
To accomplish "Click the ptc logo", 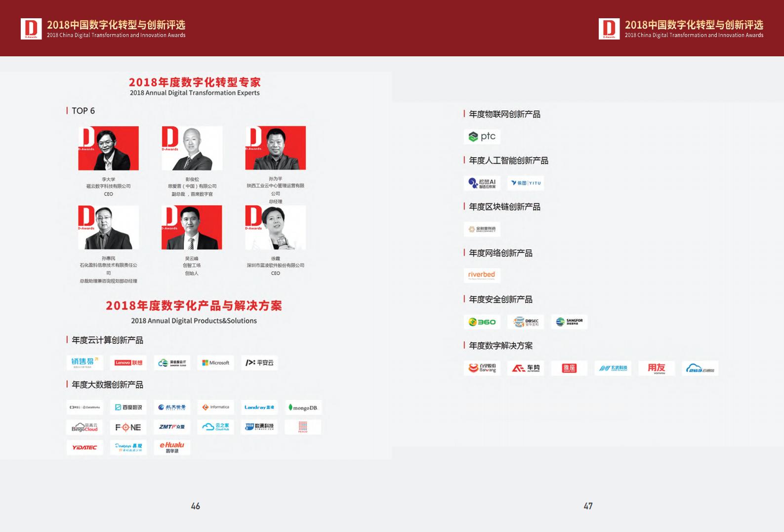I will click(482, 137).
